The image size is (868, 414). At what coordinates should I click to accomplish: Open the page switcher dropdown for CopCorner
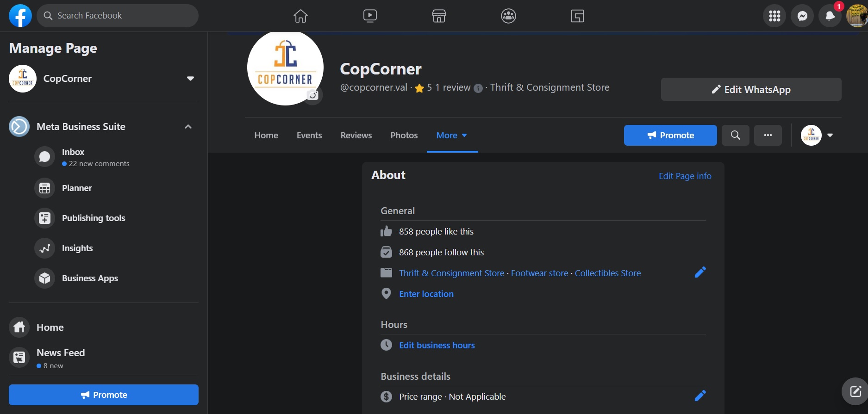(190, 79)
